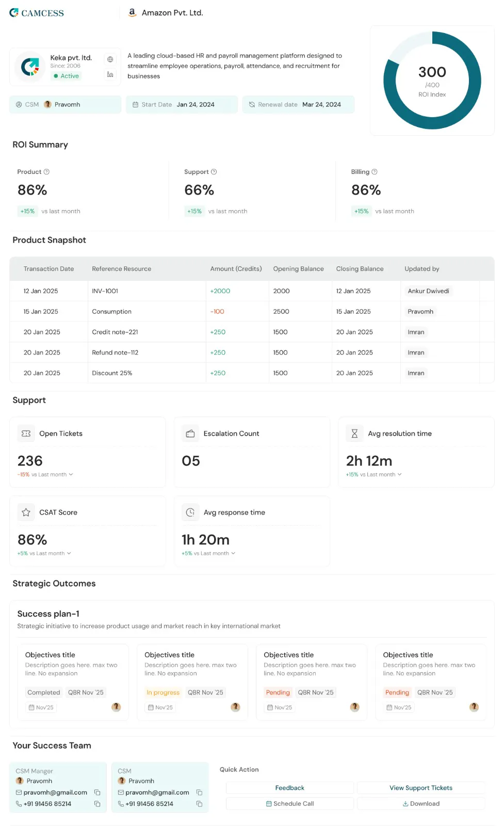Click the Feedback button
This screenshot has width=504, height=826.
tap(289, 788)
